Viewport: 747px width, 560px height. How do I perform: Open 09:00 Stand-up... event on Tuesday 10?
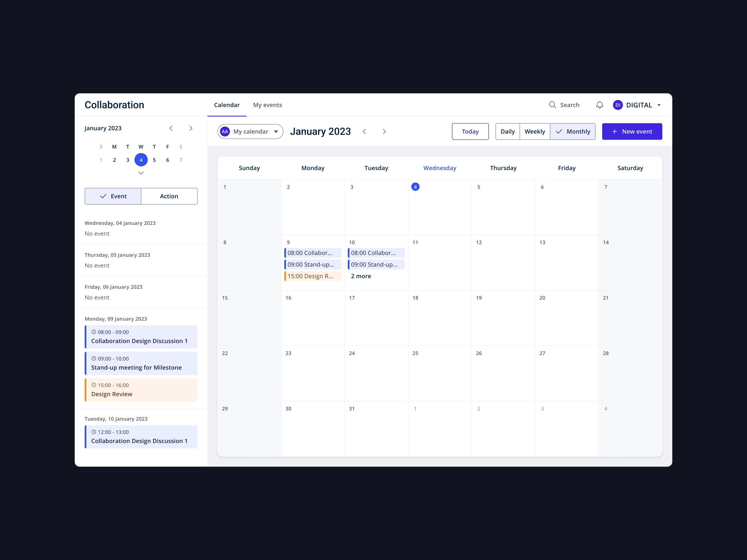(376, 265)
